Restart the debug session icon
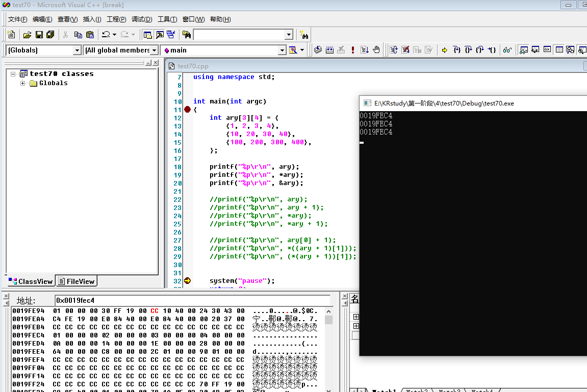The height and width of the screenshot is (392, 587). [x=393, y=49]
